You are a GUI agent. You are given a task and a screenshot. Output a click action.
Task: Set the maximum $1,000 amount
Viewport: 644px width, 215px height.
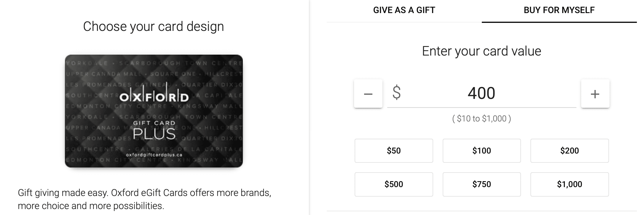point(569,184)
